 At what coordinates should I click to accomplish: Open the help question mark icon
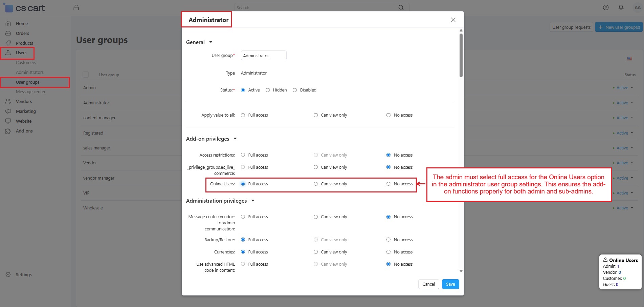605,7
